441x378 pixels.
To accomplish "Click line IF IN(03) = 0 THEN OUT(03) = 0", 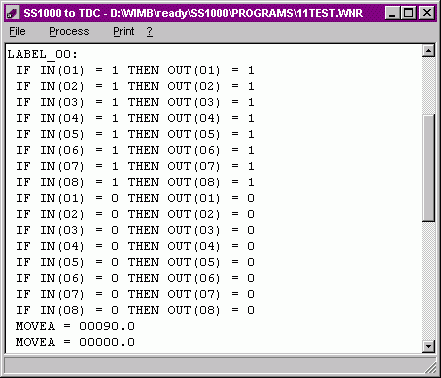I will point(135,230).
